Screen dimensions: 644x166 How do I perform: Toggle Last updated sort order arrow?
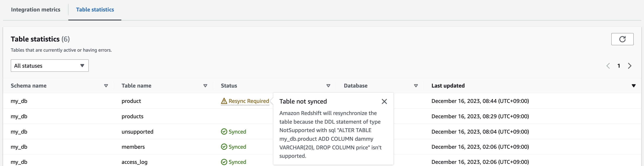pyautogui.click(x=633, y=86)
